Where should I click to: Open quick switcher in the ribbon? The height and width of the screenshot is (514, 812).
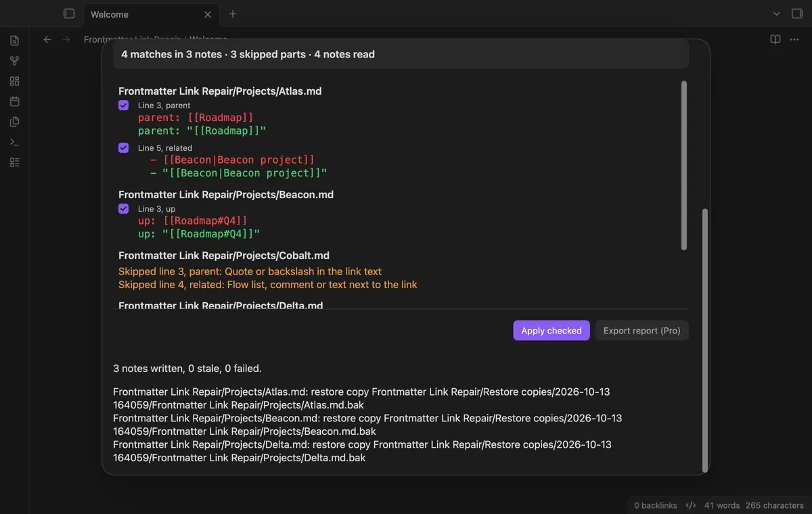pos(15,41)
